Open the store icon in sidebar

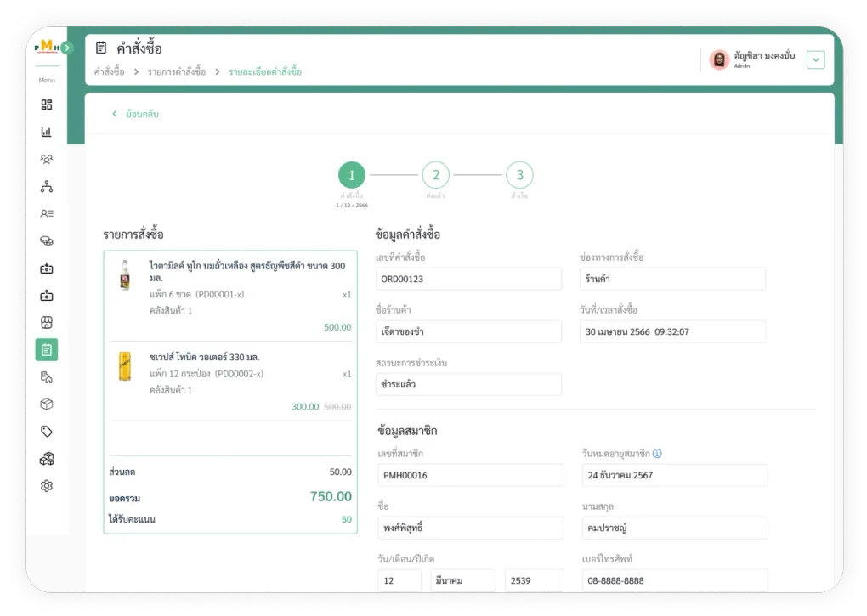click(47, 322)
